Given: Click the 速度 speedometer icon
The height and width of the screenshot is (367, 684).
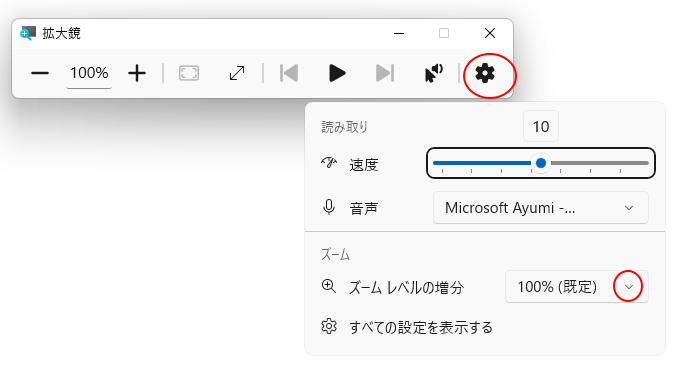Looking at the screenshot, I should click(329, 163).
